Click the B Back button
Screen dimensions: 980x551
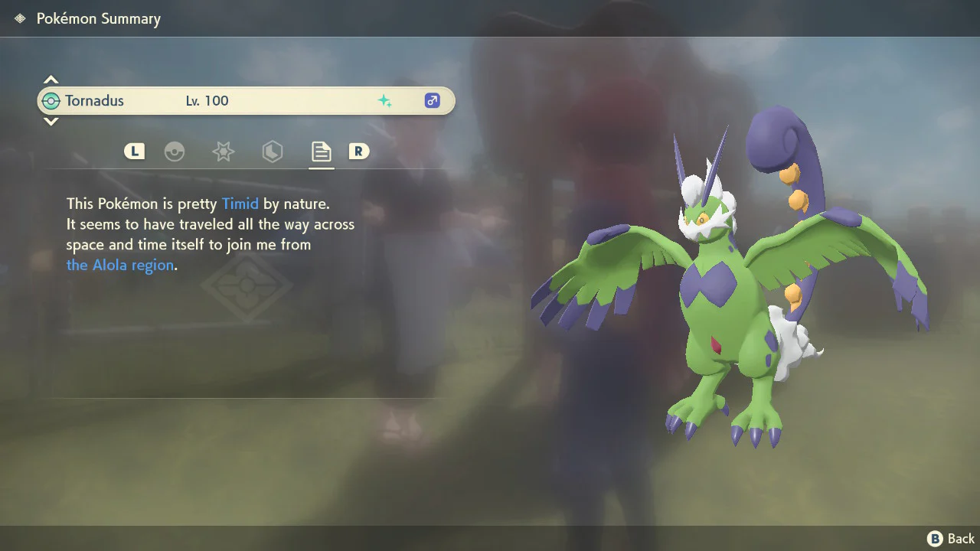tap(951, 539)
